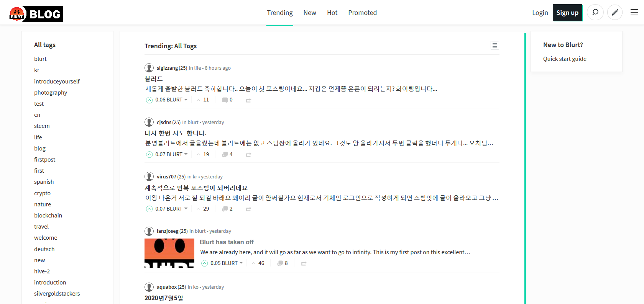Viewport: 644px width, 304px height.
Task: Select the deutsch tag
Action: pos(44,249)
